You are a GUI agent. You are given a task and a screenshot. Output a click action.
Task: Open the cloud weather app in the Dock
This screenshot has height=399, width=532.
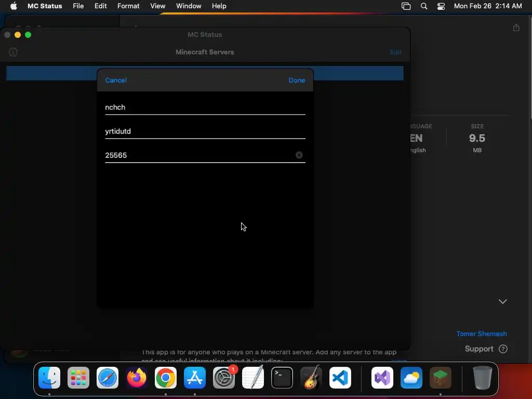(x=411, y=378)
